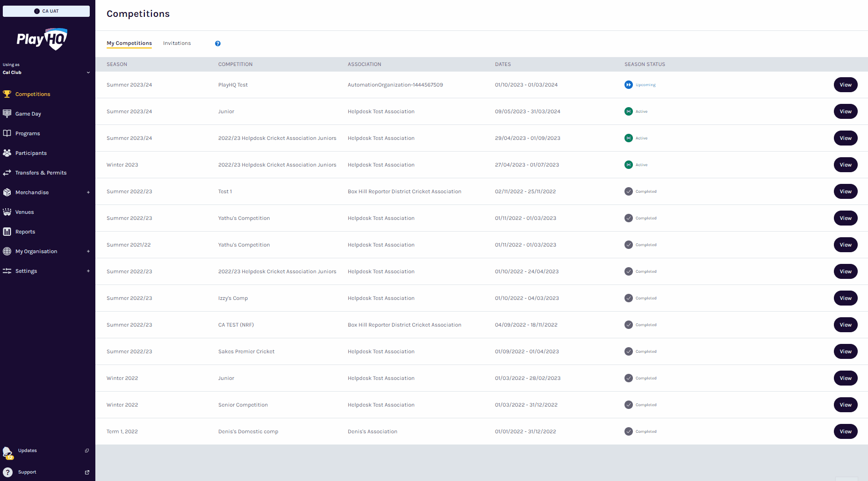Select the Competitions trophy icon in sidebar
This screenshot has height=481, width=868.
[x=7, y=94]
